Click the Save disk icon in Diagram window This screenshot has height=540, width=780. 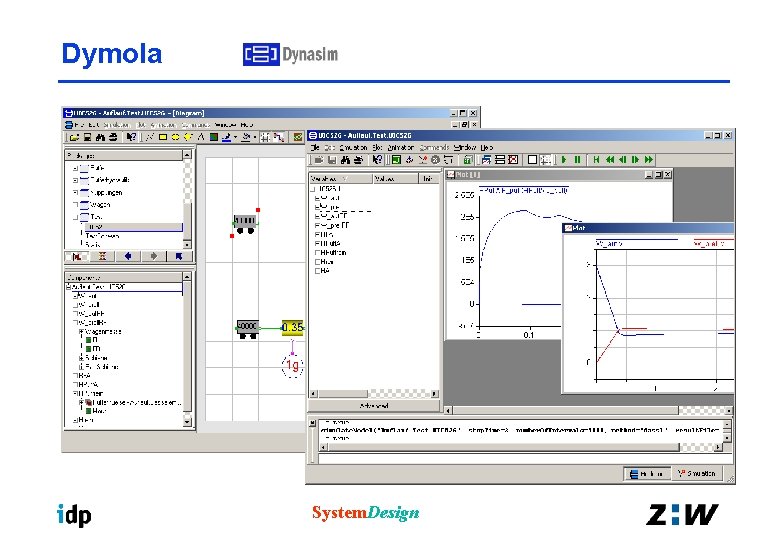(87, 137)
